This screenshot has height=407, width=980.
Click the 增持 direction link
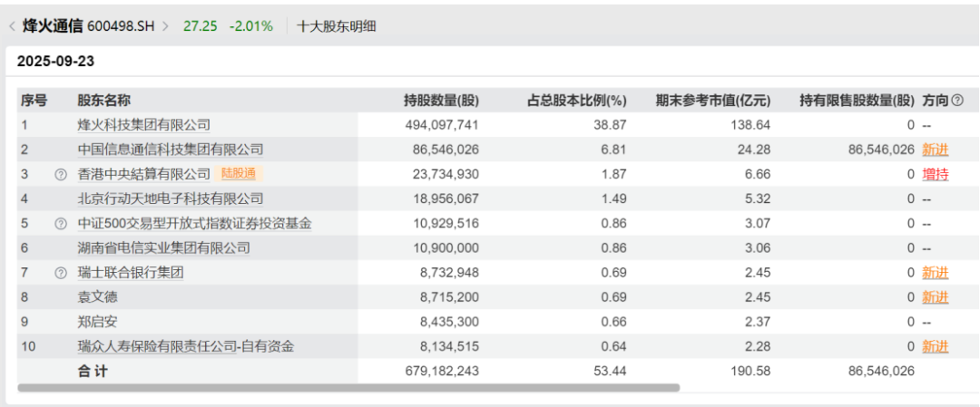[935, 175]
